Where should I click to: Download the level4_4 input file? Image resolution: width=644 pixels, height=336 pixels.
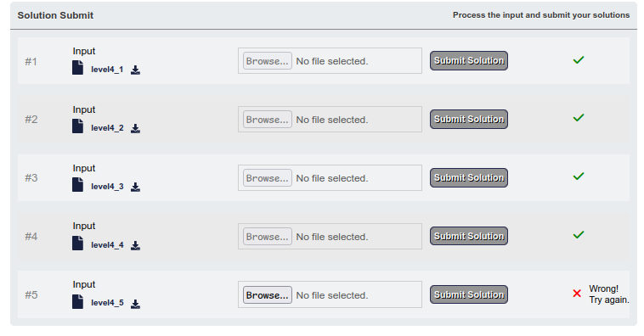pos(136,246)
